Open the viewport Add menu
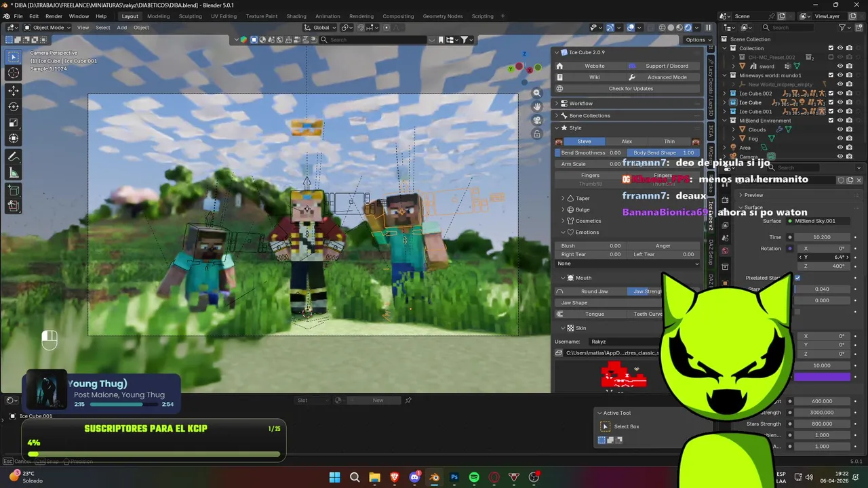This screenshot has height=488, width=868. 121,28
